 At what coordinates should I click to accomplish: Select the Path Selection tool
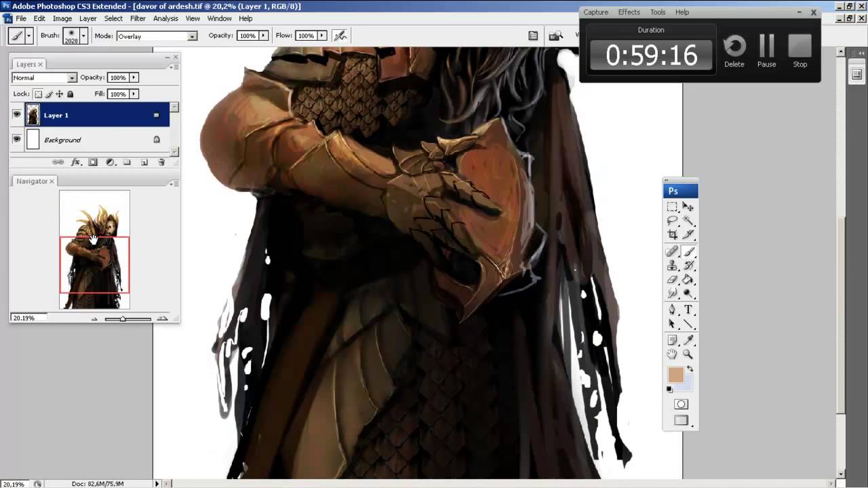[x=672, y=324]
